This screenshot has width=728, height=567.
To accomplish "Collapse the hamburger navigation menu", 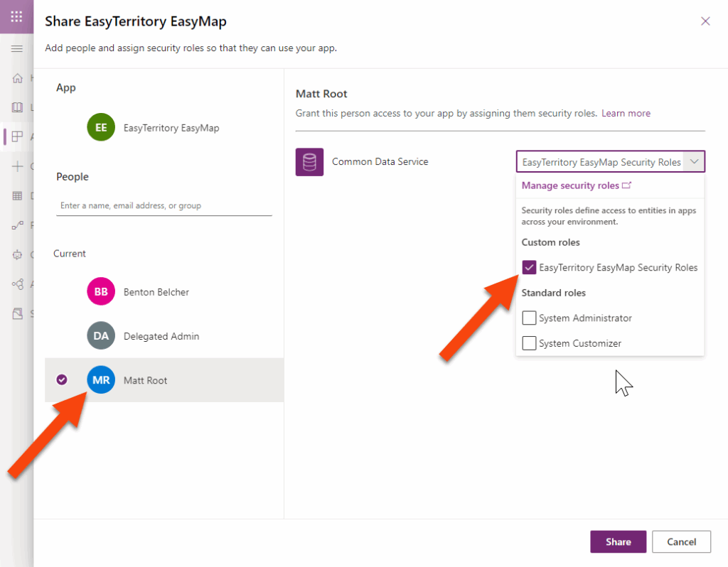I will point(17,48).
